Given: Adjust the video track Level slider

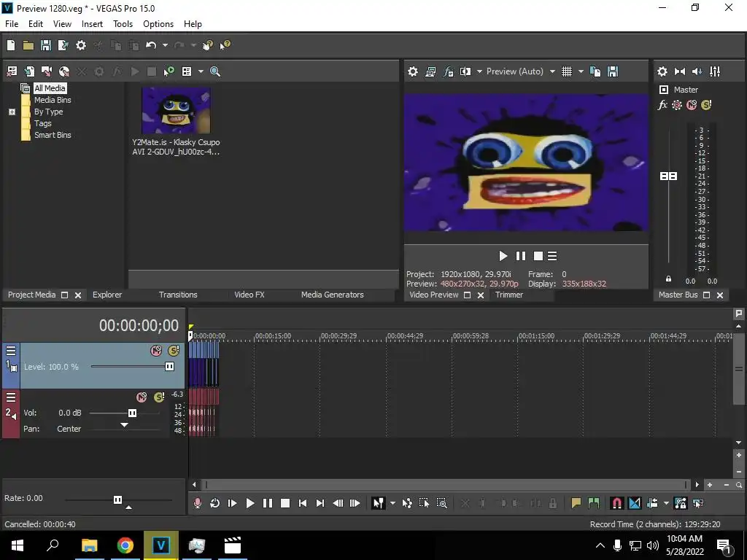Looking at the screenshot, I should click(169, 366).
